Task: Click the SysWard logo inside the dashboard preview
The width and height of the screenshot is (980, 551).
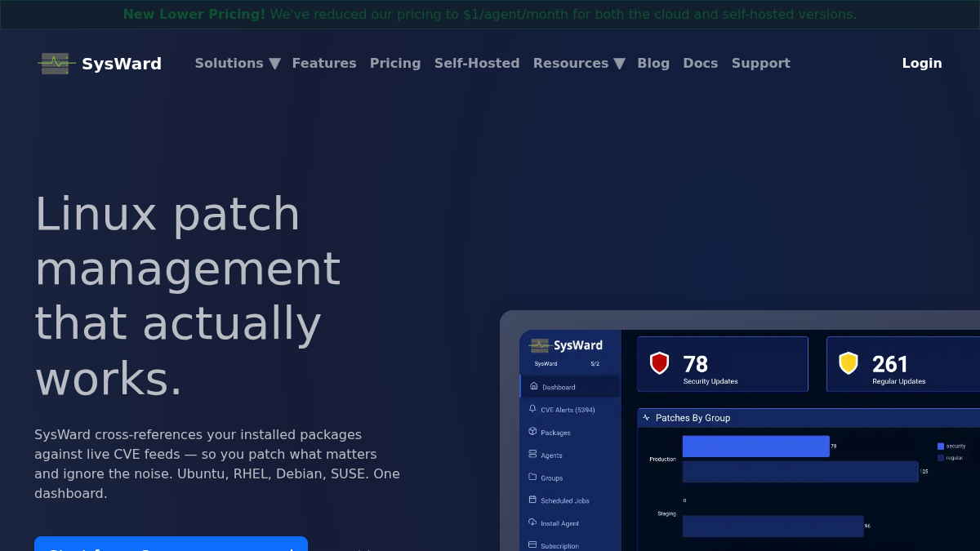Action: coord(566,345)
